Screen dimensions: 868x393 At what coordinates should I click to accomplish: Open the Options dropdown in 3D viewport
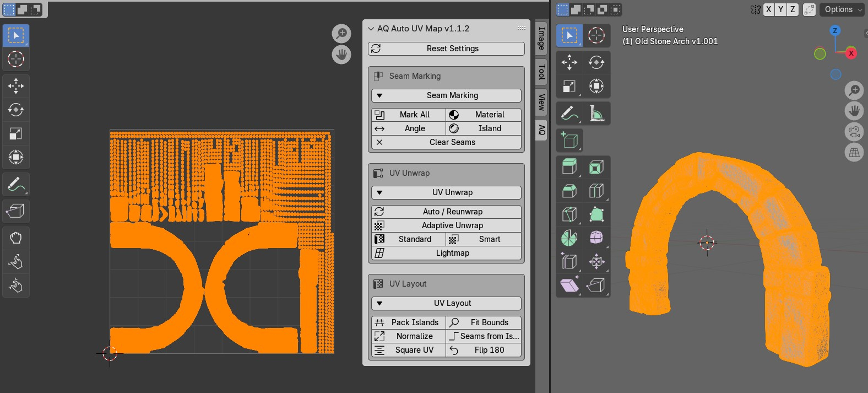(843, 9)
